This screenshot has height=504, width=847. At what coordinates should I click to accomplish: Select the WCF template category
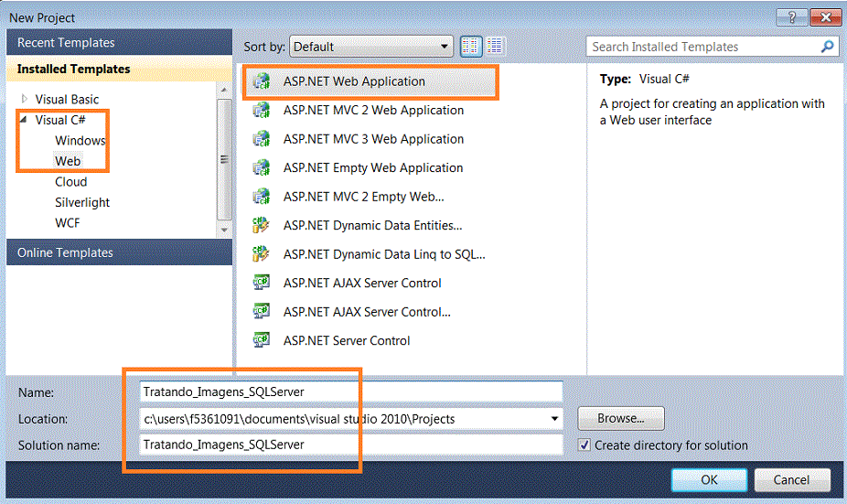click(x=68, y=222)
